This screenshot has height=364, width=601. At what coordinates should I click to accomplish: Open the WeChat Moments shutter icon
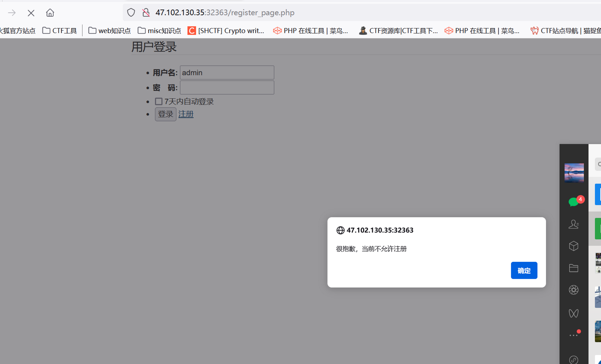click(x=573, y=290)
